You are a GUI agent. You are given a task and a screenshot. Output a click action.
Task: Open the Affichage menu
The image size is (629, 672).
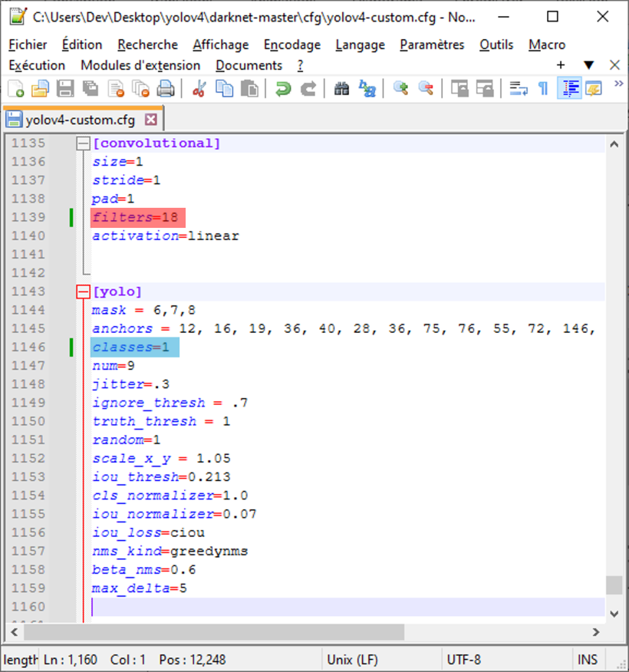pyautogui.click(x=221, y=44)
